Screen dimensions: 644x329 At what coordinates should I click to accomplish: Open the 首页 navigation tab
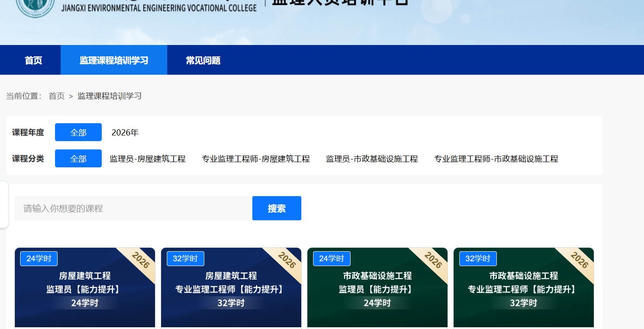33,60
